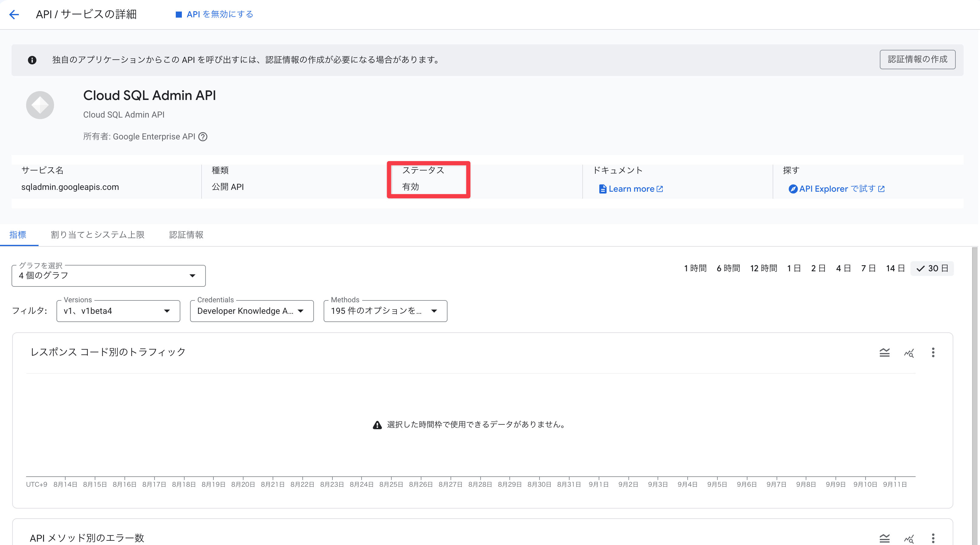Click the compass icon before API Explorer
Image resolution: width=980 pixels, height=545 pixels.
pos(793,189)
